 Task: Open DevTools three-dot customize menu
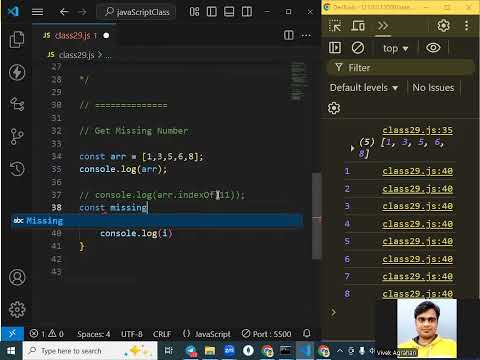[466, 26]
